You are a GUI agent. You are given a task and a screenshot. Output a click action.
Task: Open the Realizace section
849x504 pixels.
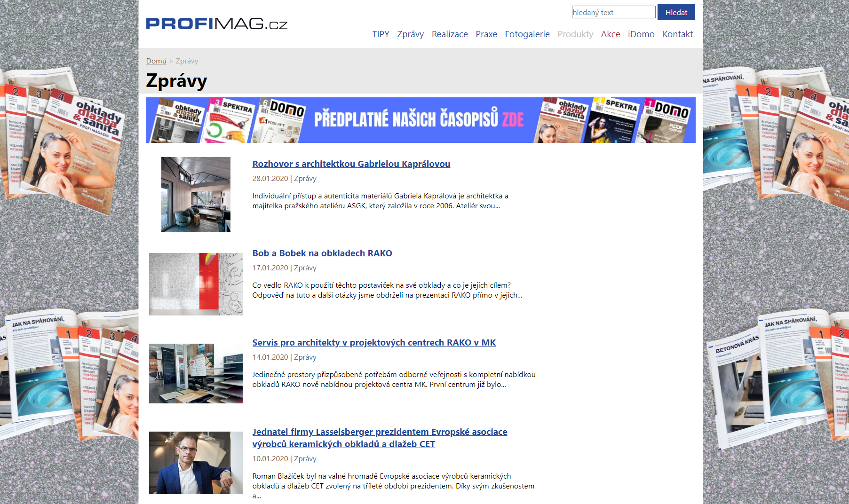coord(449,34)
